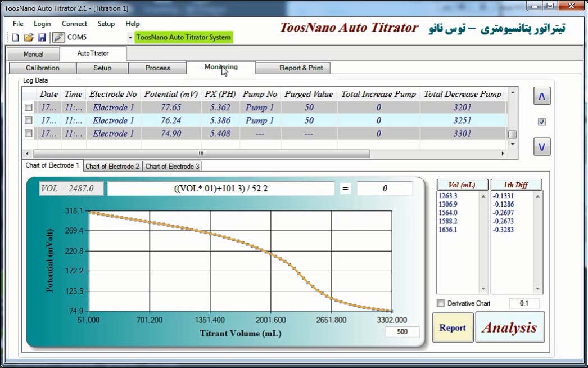Click the Report button
The height and width of the screenshot is (368, 588).
click(453, 327)
